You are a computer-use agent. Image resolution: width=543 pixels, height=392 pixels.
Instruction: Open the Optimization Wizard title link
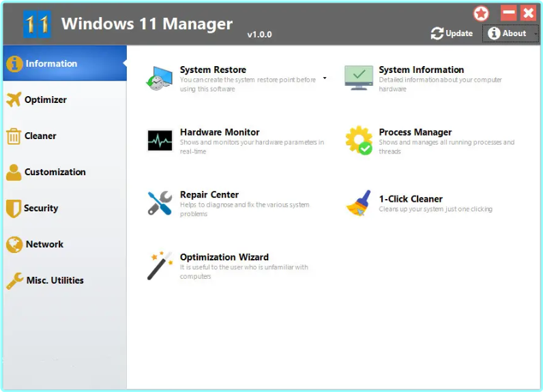[x=224, y=257]
